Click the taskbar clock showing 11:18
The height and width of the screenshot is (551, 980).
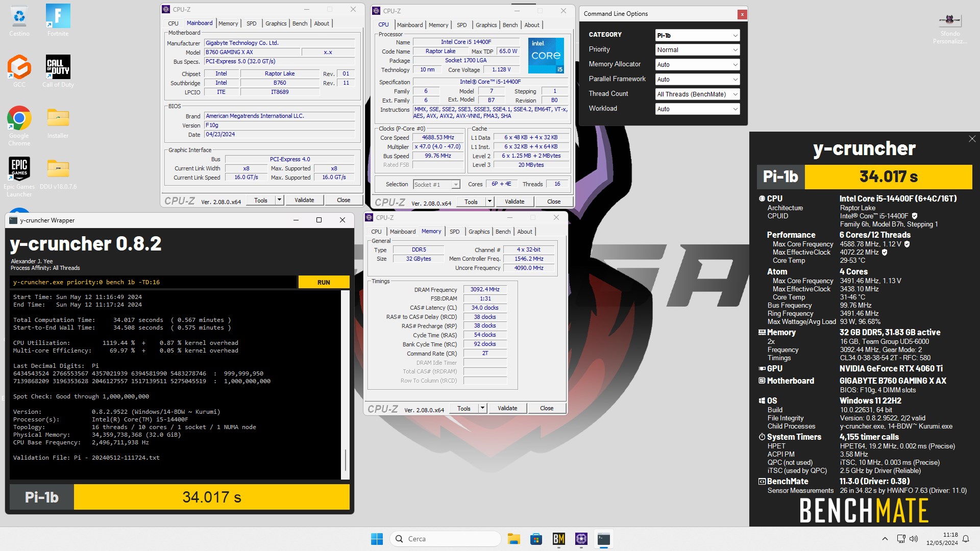tap(942, 539)
